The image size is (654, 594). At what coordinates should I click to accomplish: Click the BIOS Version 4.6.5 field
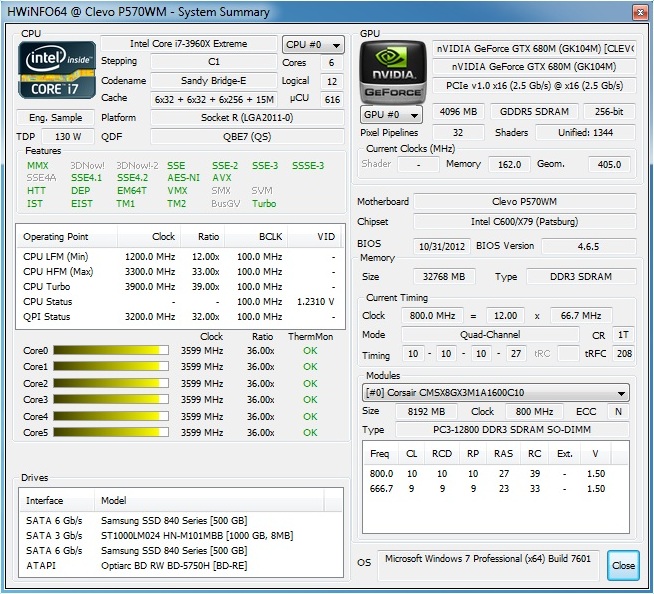589,246
